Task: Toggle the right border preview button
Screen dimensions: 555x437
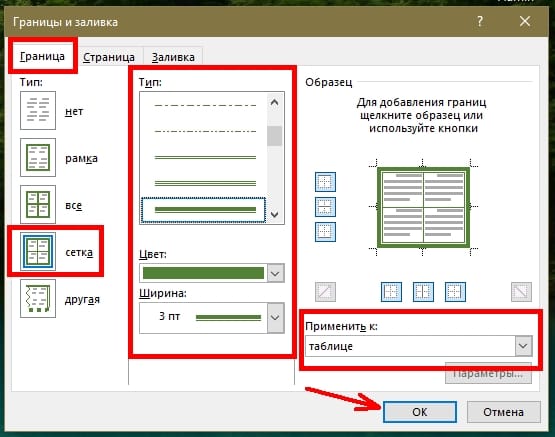Action: [x=455, y=292]
